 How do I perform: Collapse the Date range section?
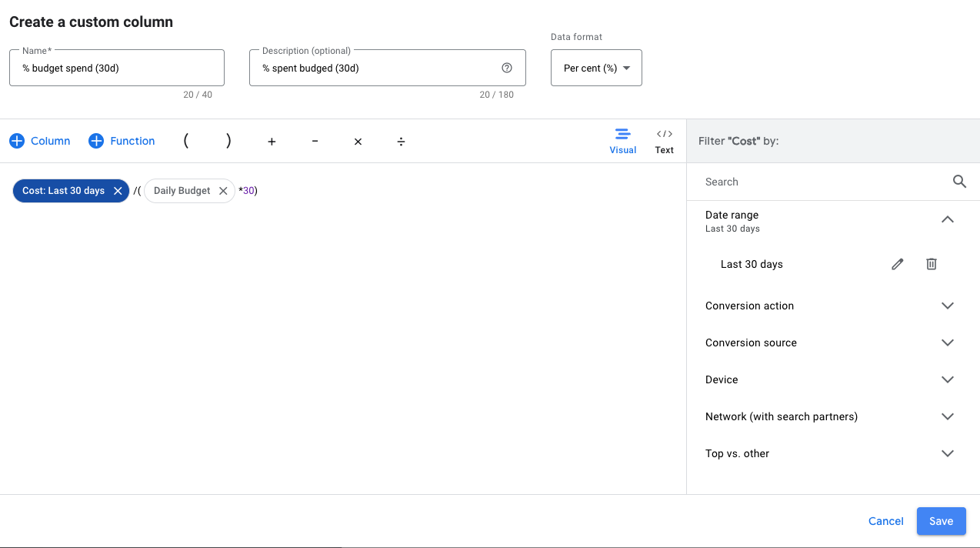tap(948, 219)
